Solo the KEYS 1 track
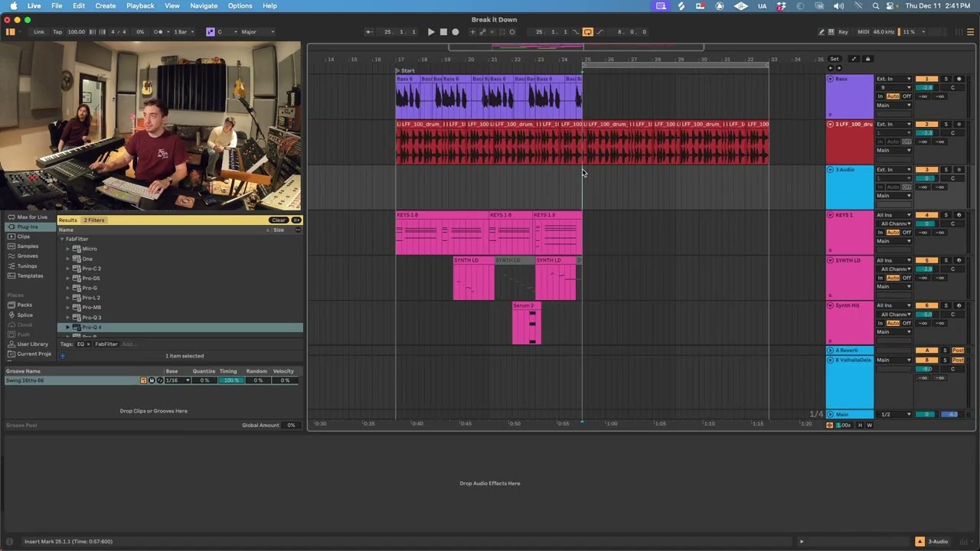The width and height of the screenshot is (980, 551). click(x=946, y=215)
